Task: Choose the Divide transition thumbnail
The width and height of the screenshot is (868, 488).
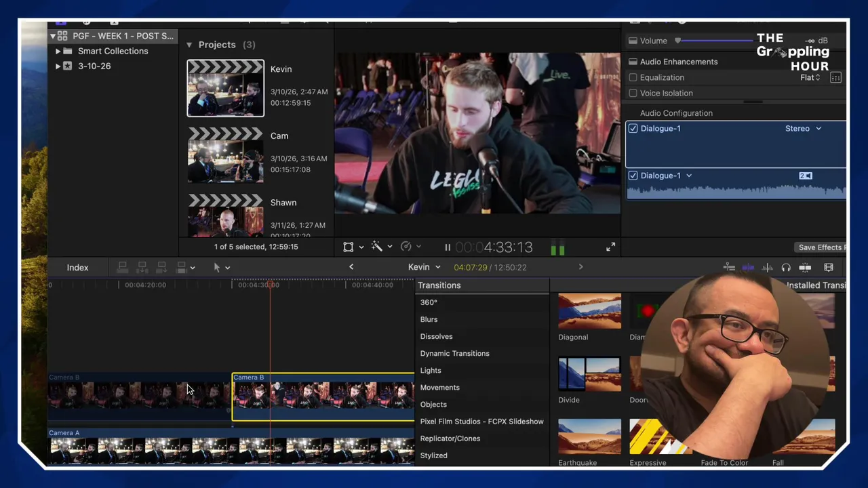Action: click(589, 374)
